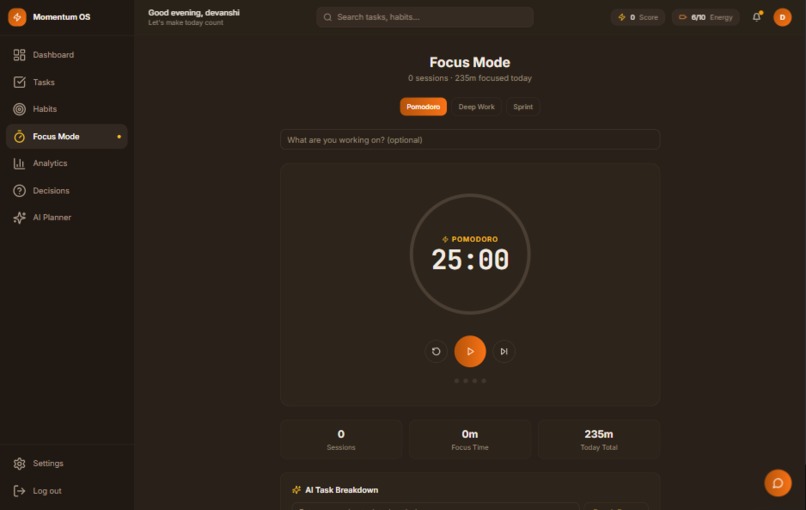Switch to Deep Work mode
Screen dimensions: 806x510
tap(477, 106)
